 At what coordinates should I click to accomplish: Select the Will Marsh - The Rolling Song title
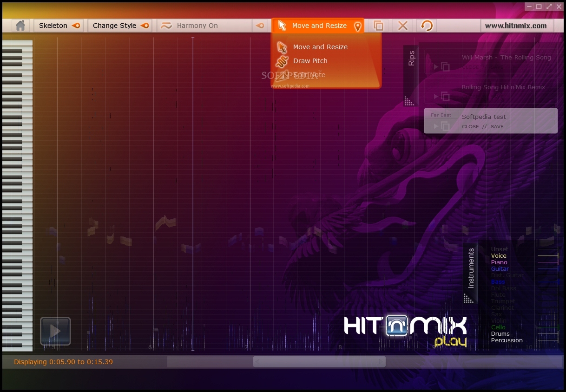click(507, 58)
